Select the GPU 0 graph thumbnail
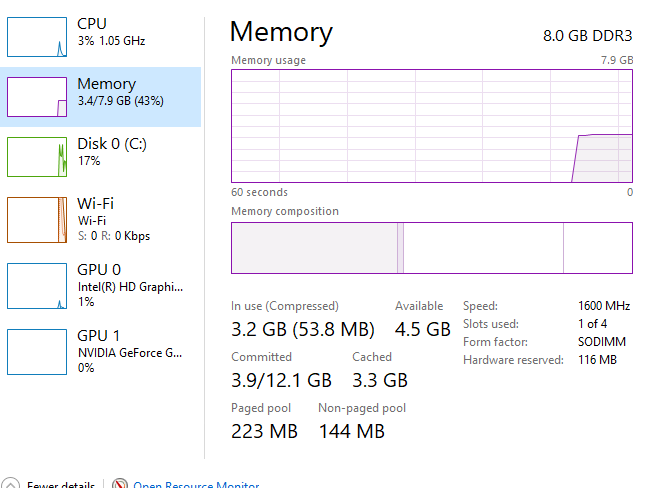The height and width of the screenshot is (488, 649). [x=37, y=286]
